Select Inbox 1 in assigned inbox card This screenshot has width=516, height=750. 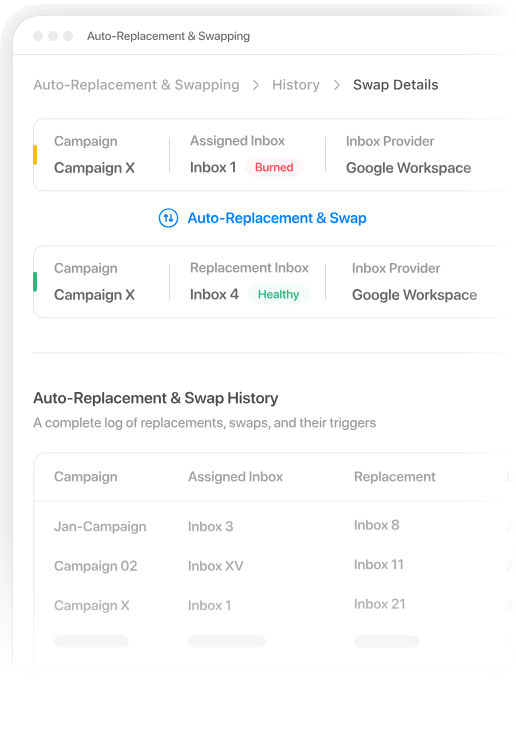tap(213, 167)
